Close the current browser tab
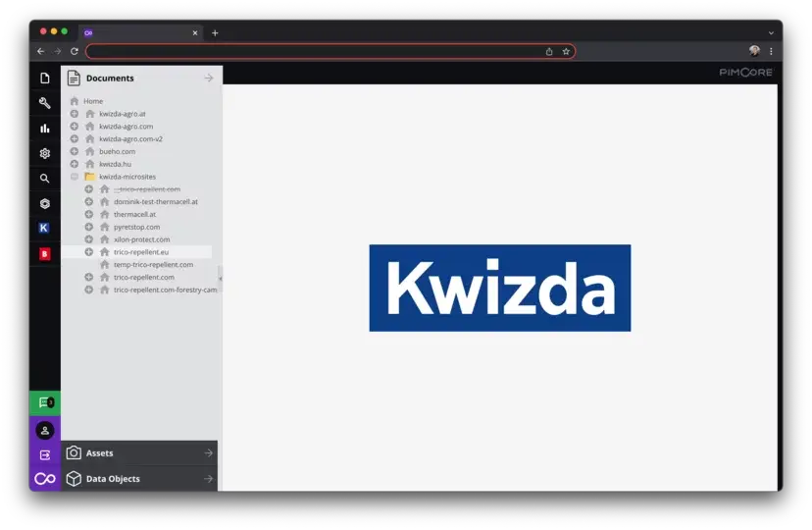 click(195, 33)
